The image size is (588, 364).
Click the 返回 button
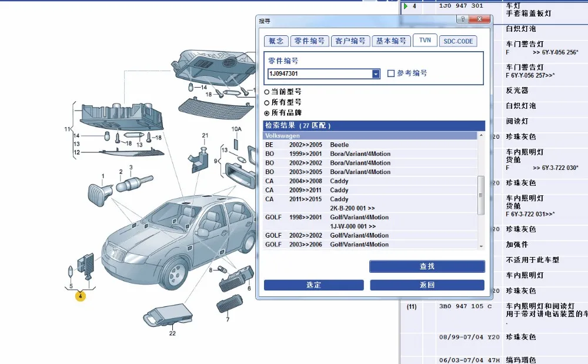point(427,285)
